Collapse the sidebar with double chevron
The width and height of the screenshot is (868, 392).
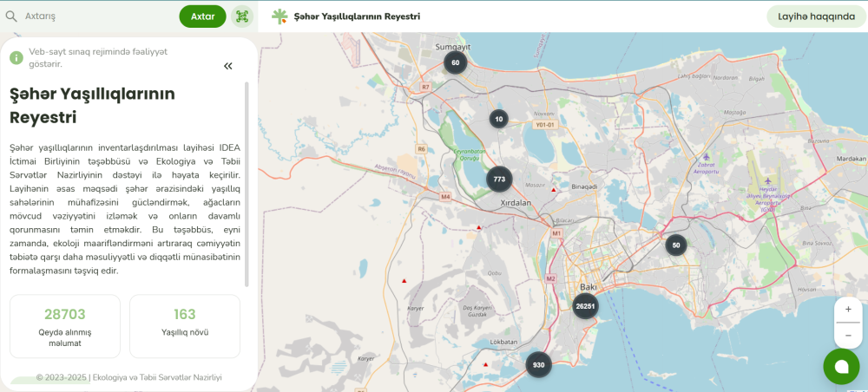[228, 66]
